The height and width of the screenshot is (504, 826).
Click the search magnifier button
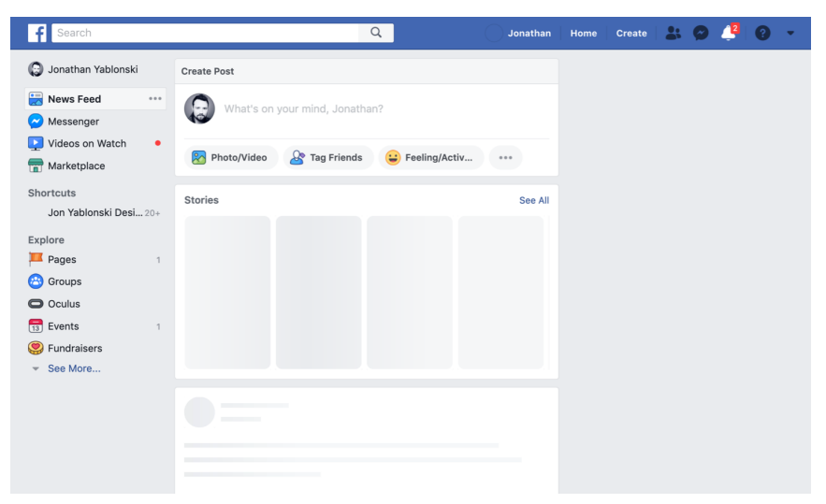click(x=376, y=33)
